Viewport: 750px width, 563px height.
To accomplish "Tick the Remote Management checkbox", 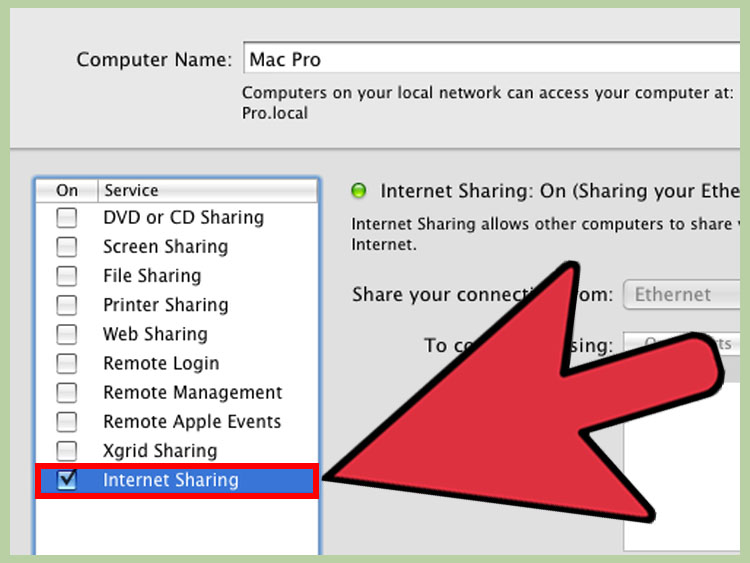I will pos(66,393).
